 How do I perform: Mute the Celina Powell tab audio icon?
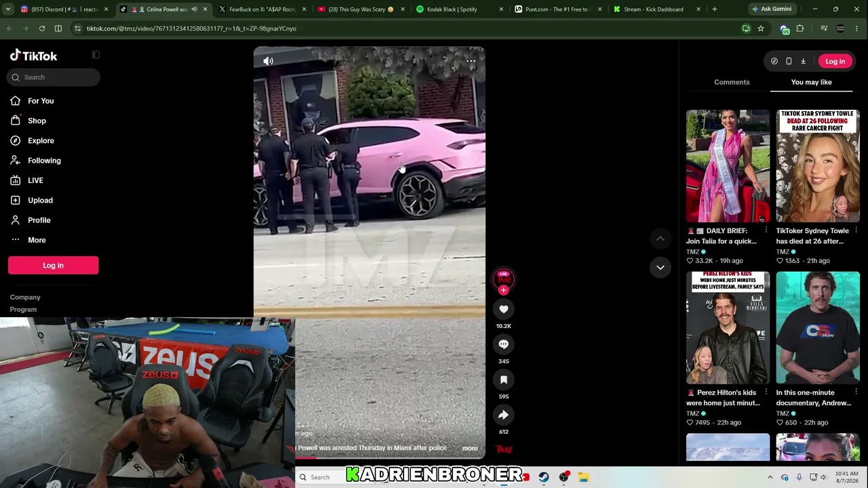pyautogui.click(x=194, y=9)
